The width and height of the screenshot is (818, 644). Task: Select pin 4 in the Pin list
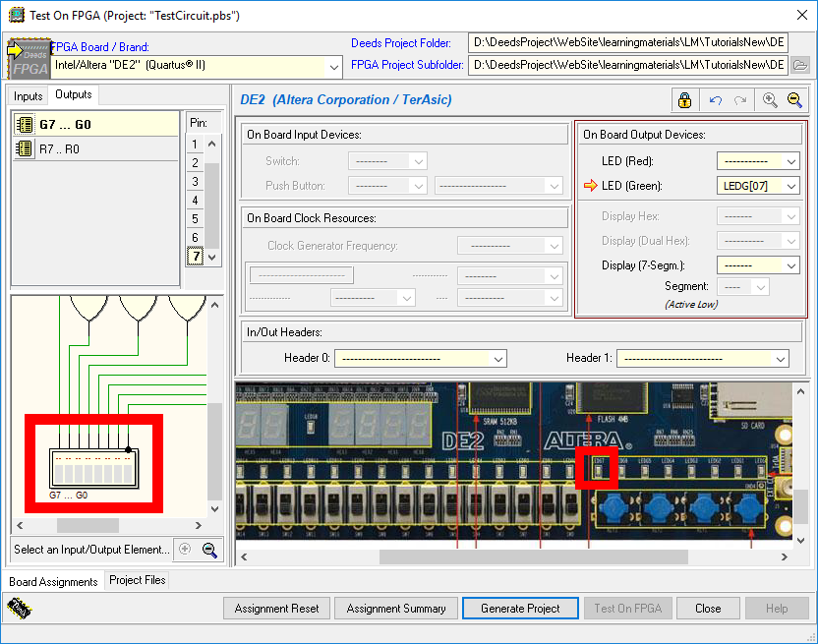pos(195,201)
